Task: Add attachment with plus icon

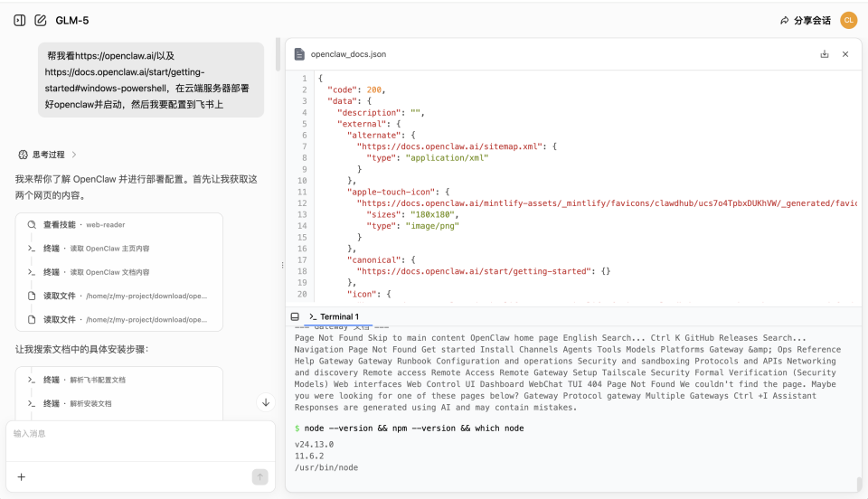Action: (22, 477)
